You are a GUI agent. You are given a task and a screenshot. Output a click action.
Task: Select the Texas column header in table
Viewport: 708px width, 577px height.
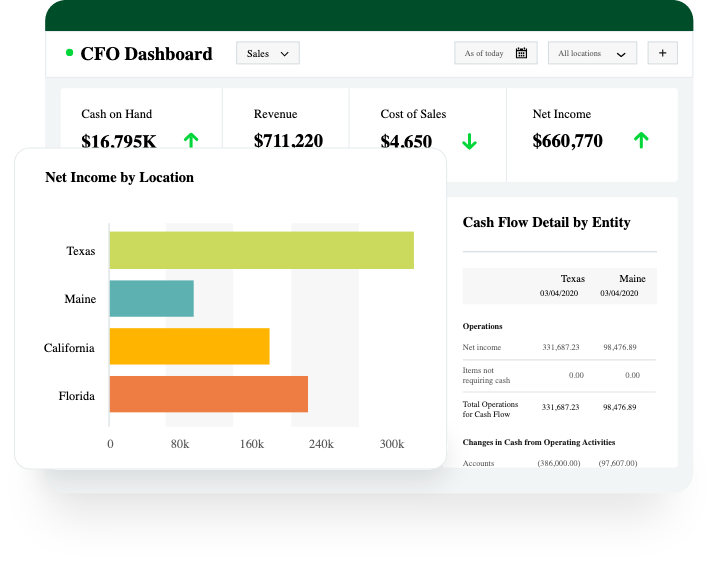(x=573, y=279)
